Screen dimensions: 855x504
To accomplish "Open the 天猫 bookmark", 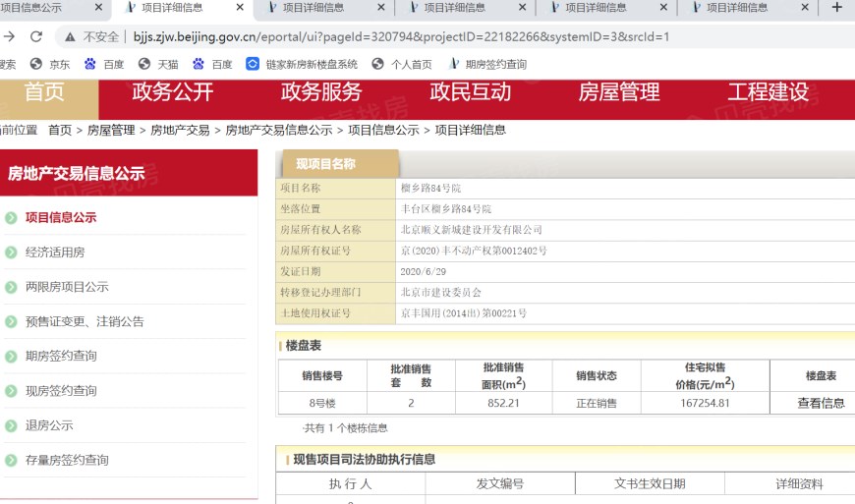I will pyautogui.click(x=158, y=64).
